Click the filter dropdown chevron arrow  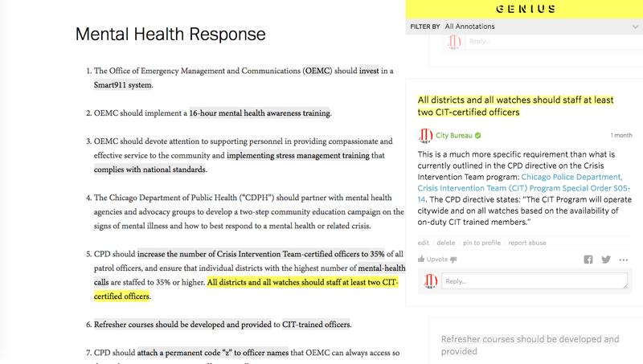coord(635,27)
